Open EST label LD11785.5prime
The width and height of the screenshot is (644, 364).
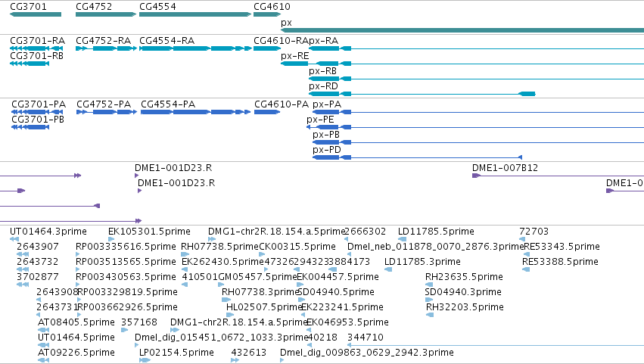click(436, 232)
